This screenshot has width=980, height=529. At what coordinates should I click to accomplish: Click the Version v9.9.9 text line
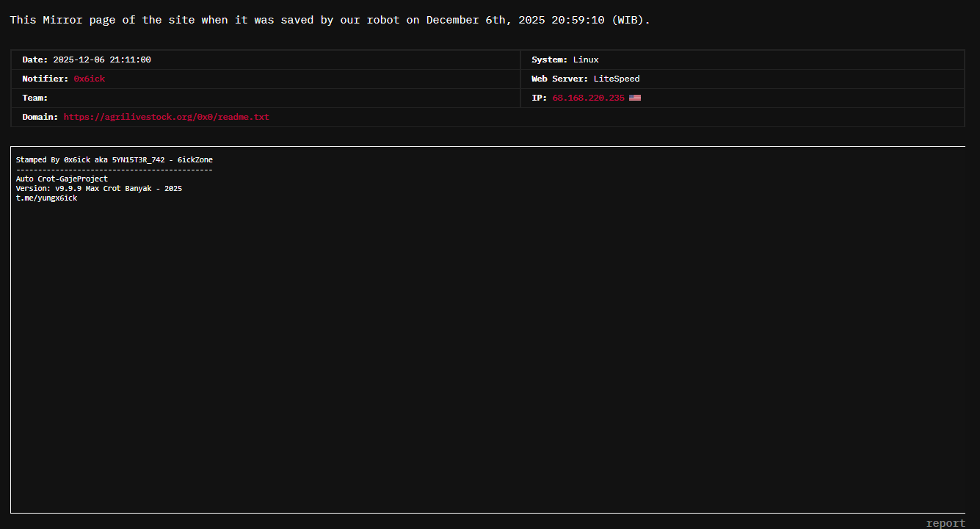[98, 188]
